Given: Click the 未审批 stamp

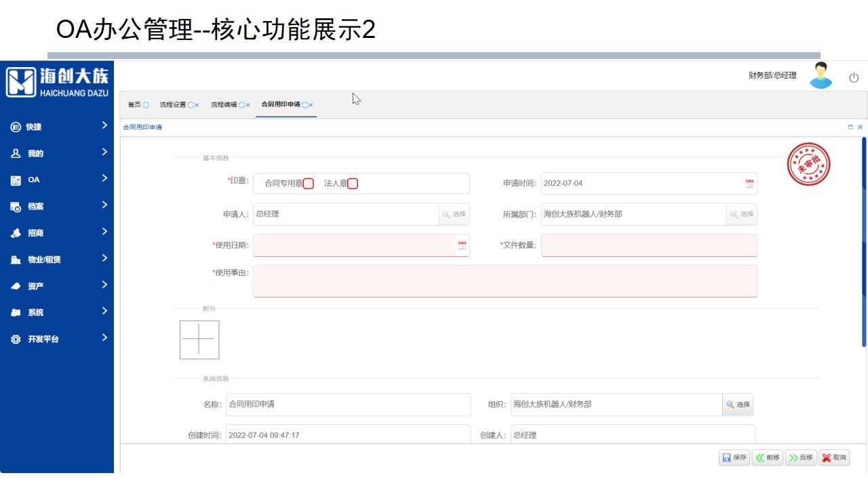Looking at the screenshot, I should tap(808, 164).
